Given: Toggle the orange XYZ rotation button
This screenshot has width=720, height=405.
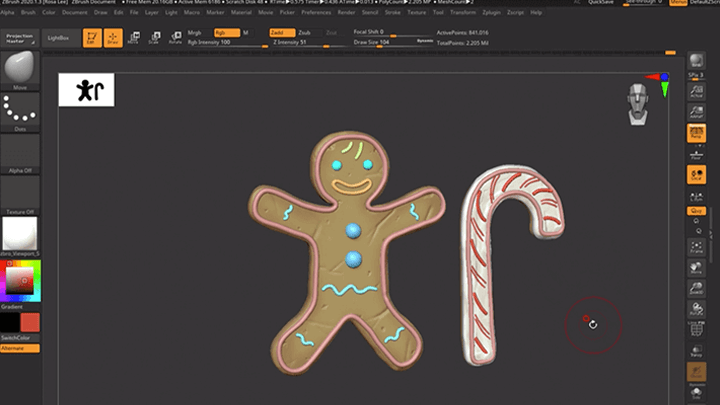Looking at the screenshot, I should 696,211.
